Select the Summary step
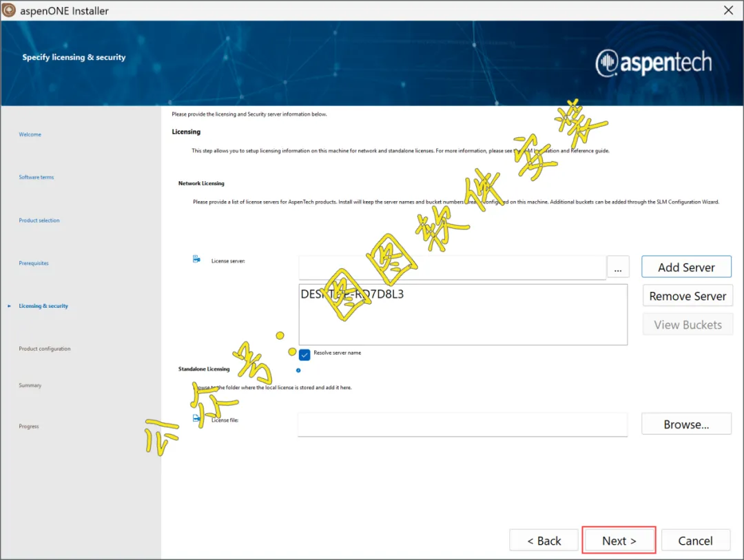Image resolution: width=744 pixels, height=560 pixels. tap(30, 385)
